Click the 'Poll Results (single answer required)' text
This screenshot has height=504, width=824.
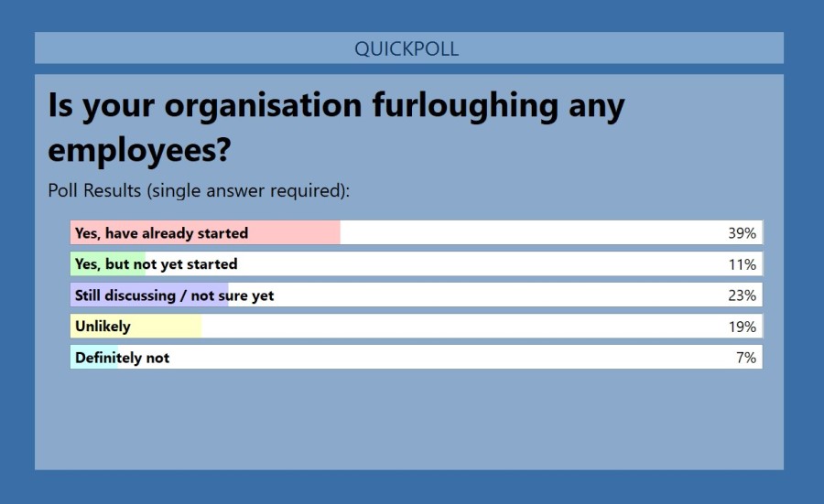199,191
